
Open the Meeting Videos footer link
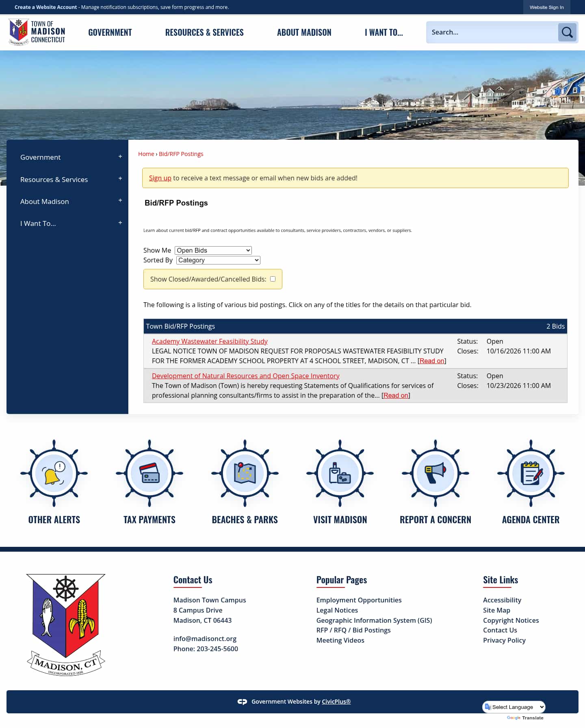(340, 640)
